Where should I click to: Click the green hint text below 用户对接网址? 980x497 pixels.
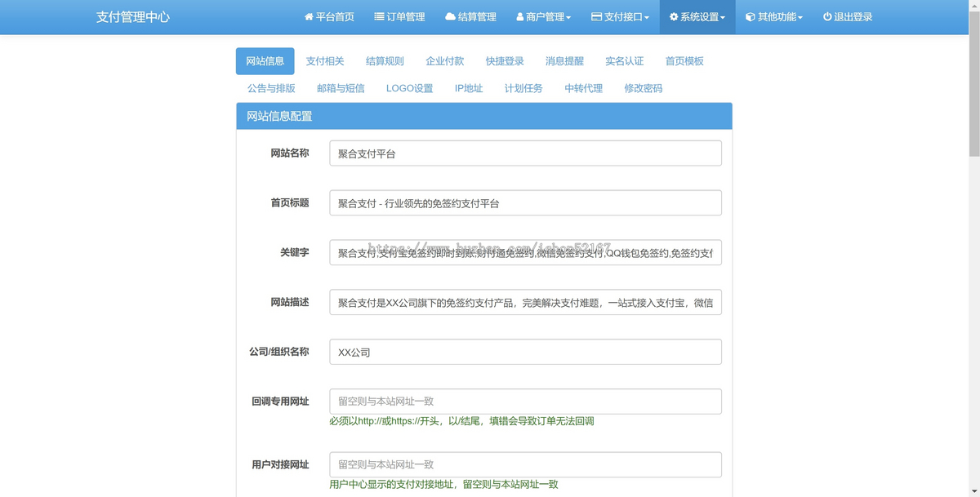click(443, 484)
